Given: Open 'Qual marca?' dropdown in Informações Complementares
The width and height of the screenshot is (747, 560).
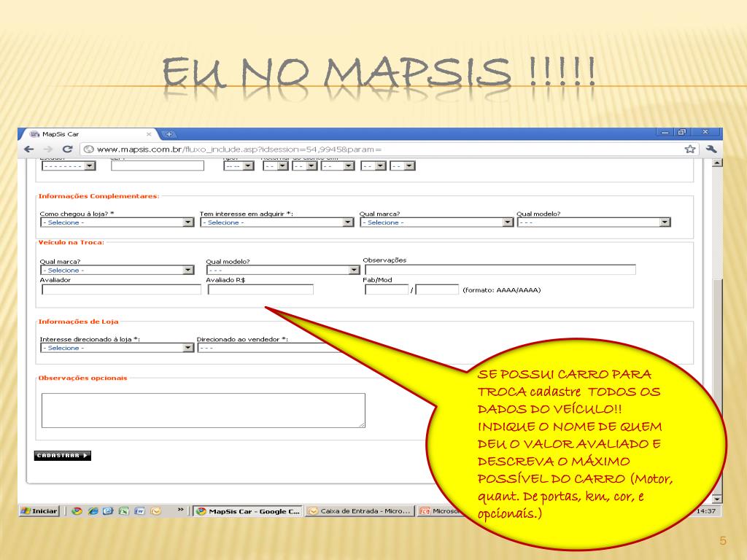Looking at the screenshot, I should tap(436, 222).
